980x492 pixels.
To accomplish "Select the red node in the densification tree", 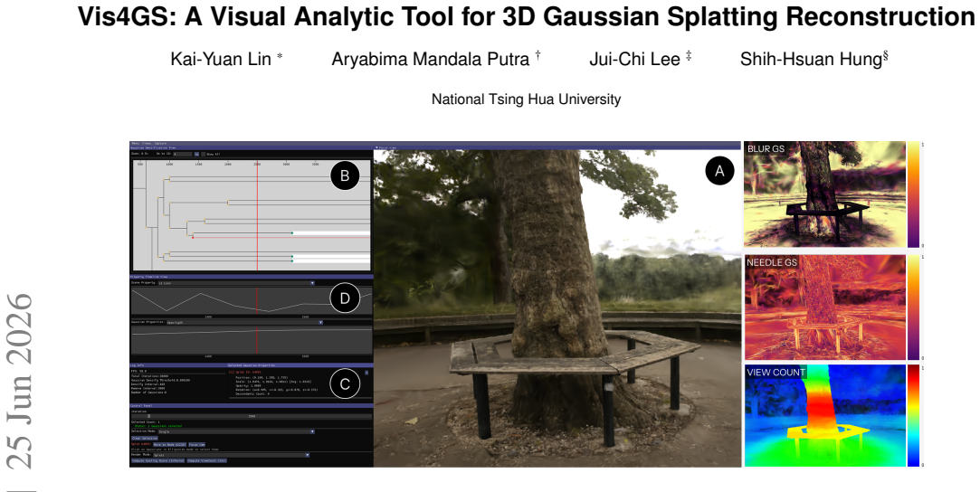I will pyautogui.click(x=193, y=238).
